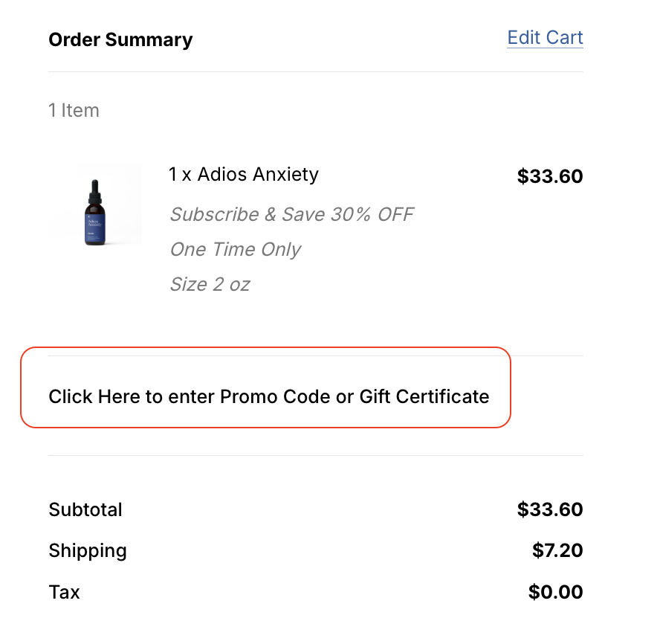Open the Promo Code or Gift Certificate entry

coord(268,396)
